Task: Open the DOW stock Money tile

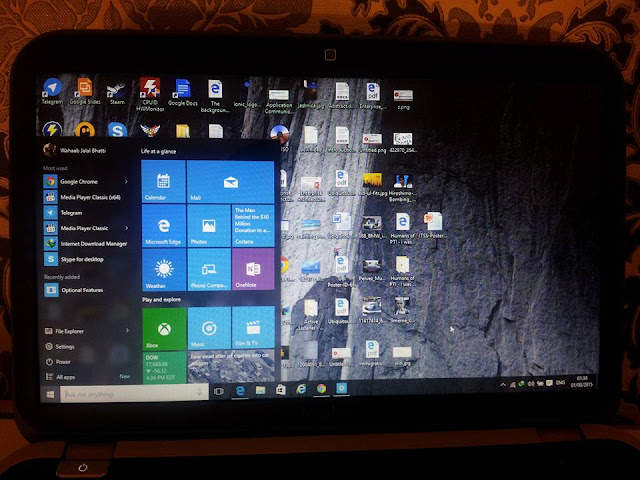Action: [164, 367]
